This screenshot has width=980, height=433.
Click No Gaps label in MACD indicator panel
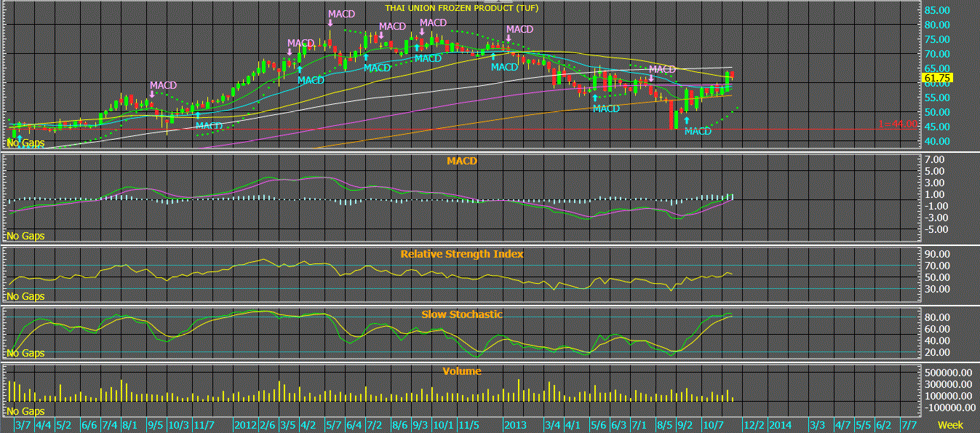[25, 236]
